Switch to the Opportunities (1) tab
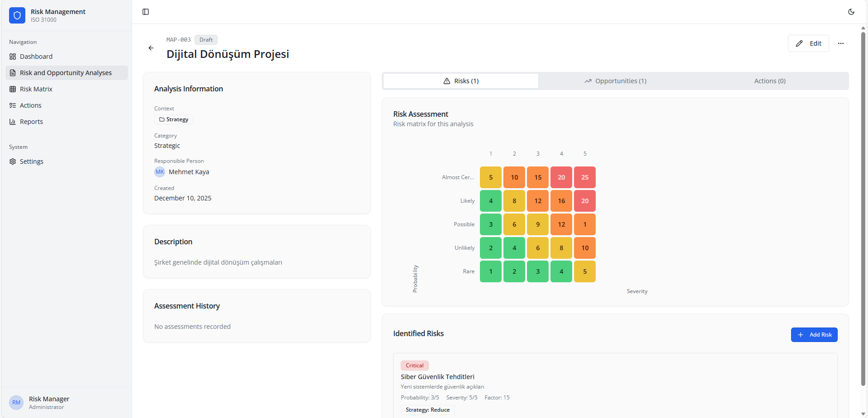Viewport: 868px width, 418px height. click(615, 81)
